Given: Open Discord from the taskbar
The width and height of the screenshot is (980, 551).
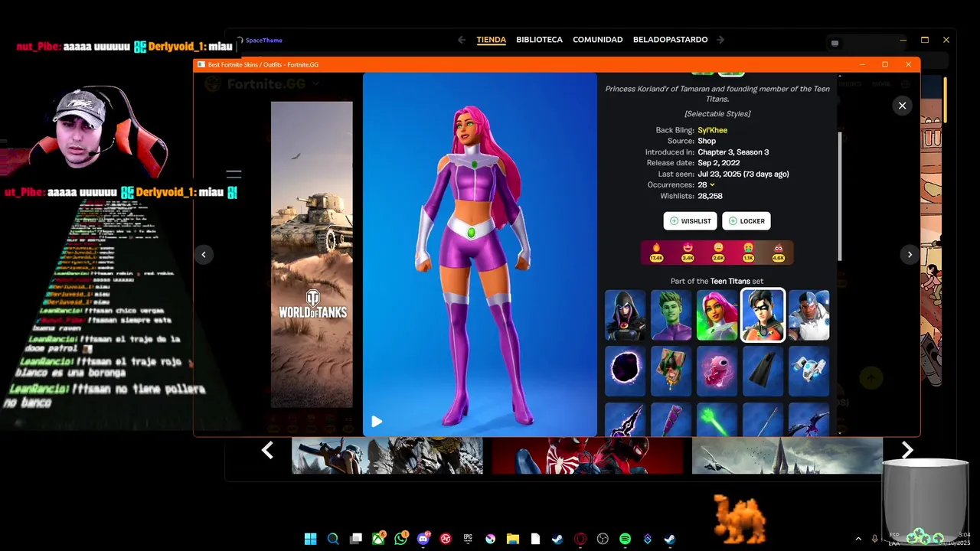Looking at the screenshot, I should click(423, 539).
